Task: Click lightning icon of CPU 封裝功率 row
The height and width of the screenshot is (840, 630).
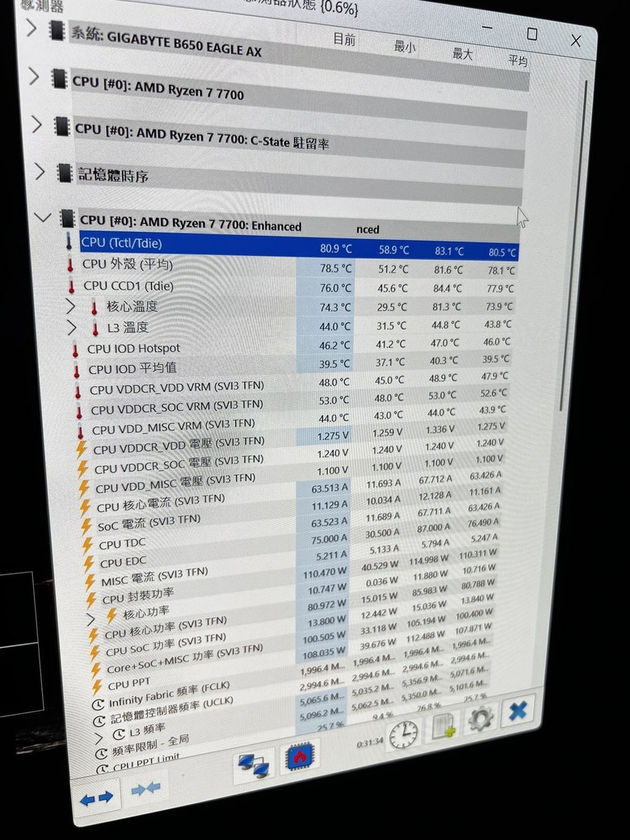Action: (x=91, y=601)
